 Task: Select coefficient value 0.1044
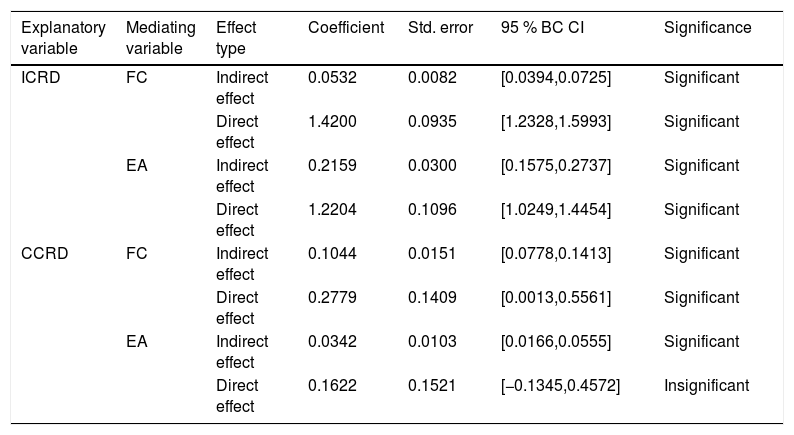[x=332, y=253]
